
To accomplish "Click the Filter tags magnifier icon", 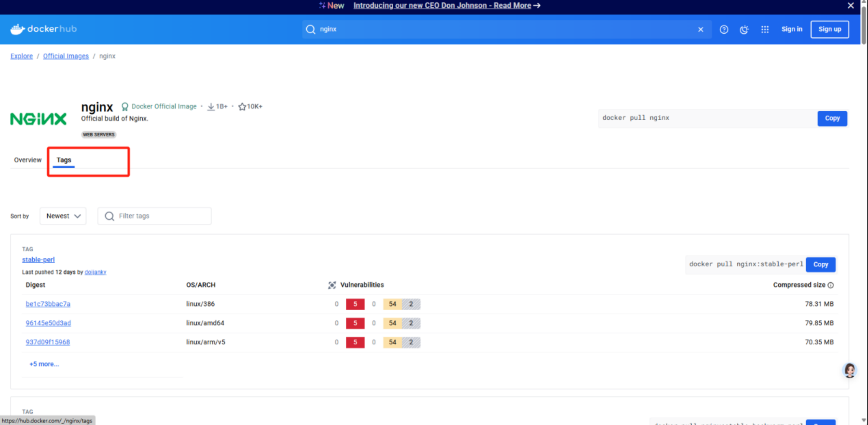I will click(109, 216).
